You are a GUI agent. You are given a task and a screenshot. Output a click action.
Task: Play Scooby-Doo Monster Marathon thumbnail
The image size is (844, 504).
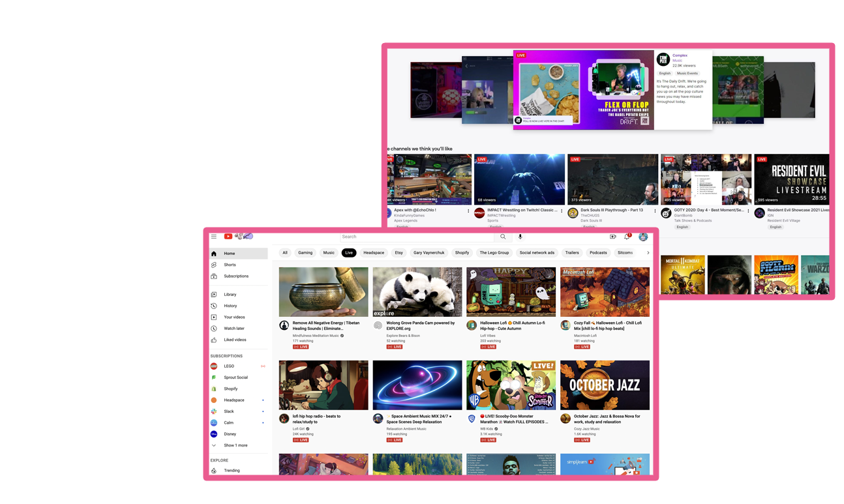(x=511, y=385)
